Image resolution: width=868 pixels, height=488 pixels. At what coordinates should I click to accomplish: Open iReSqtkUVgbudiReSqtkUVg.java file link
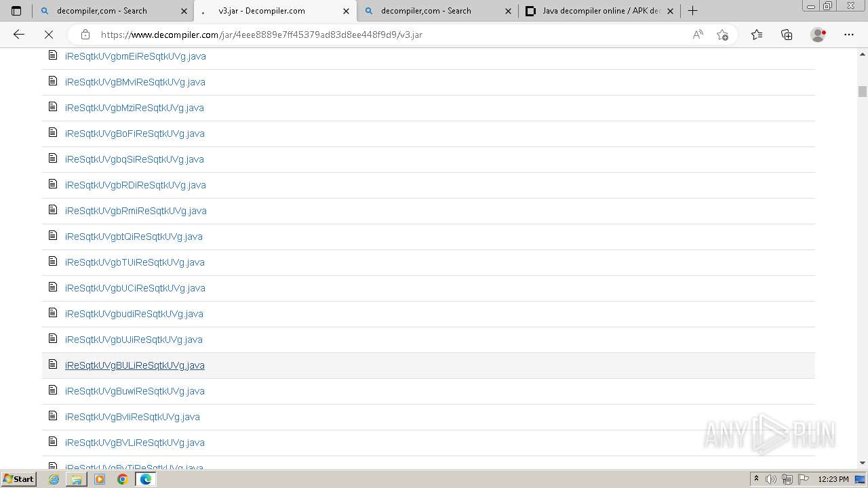[134, 314]
